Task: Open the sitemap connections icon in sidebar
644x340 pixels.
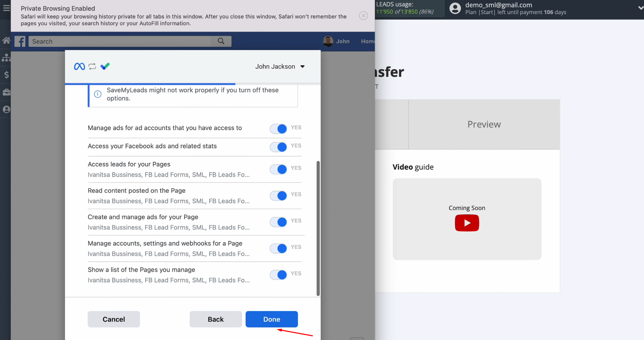Action: click(x=6, y=58)
